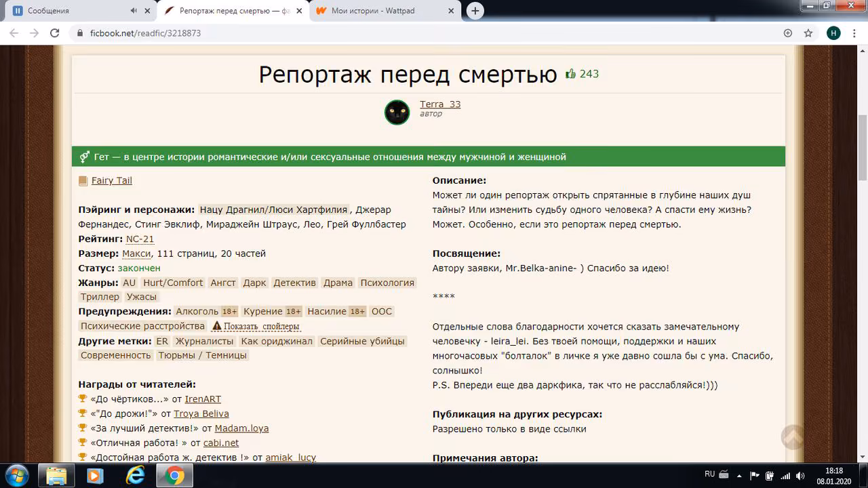Screen dimensions: 868x488
Task: Open the system volume tray icon
Action: (x=801, y=476)
